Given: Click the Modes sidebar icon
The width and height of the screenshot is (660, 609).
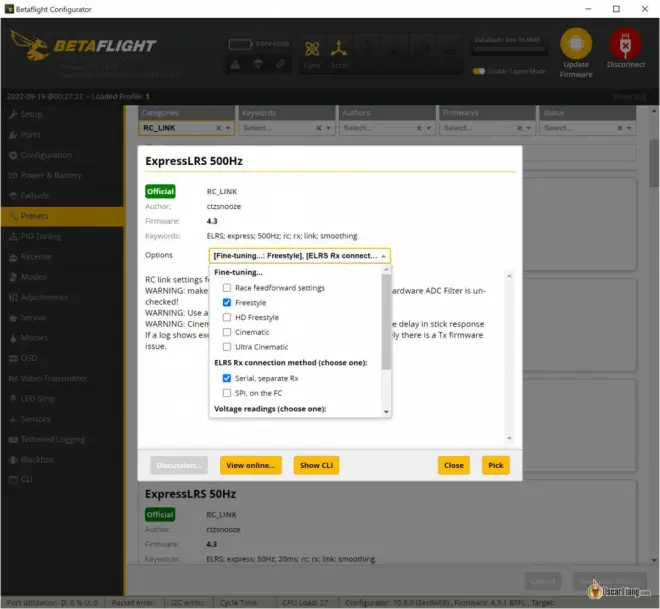Looking at the screenshot, I should pos(13,277).
